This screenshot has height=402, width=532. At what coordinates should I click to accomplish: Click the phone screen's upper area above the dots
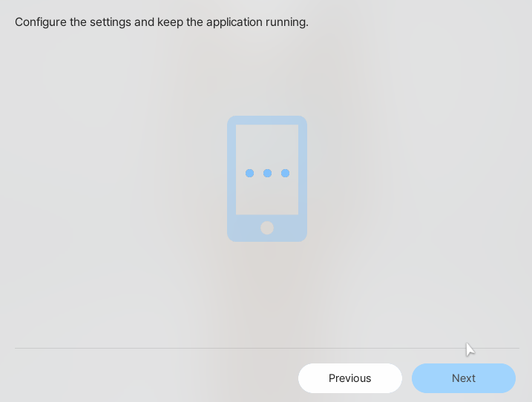click(267, 145)
